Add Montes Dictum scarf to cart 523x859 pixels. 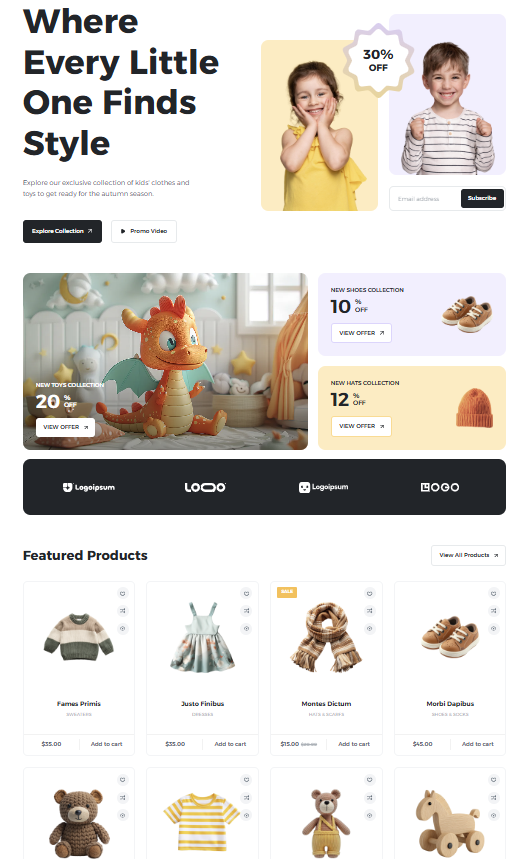(354, 744)
